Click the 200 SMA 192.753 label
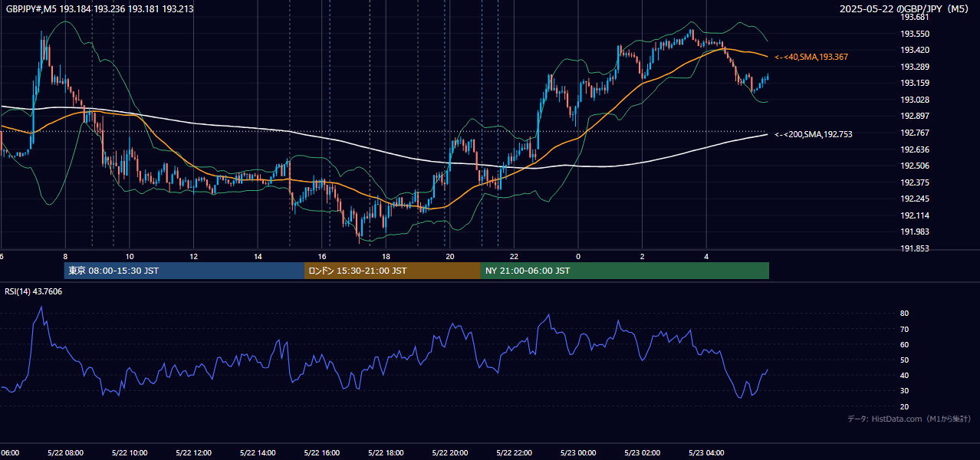The width and height of the screenshot is (980, 460). coord(814,134)
